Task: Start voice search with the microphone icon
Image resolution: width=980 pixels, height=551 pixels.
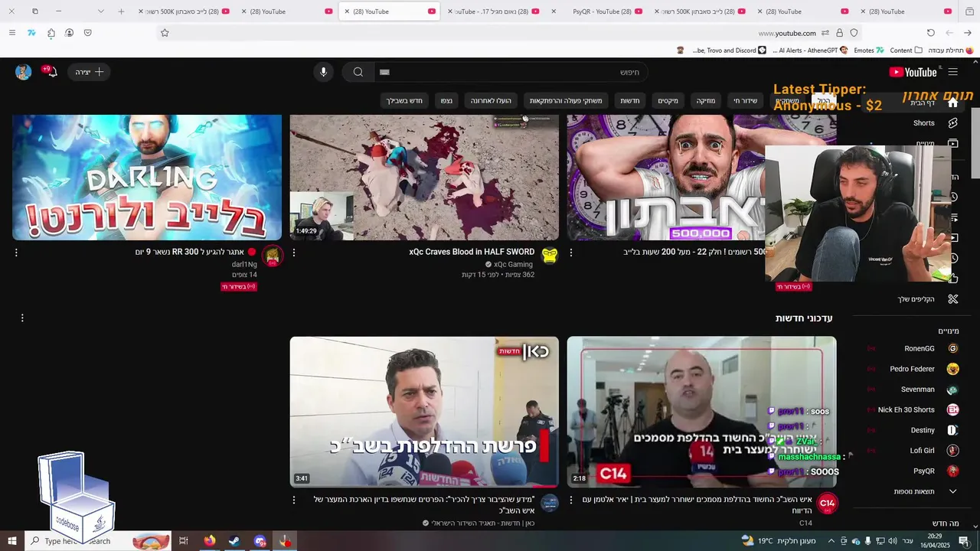Action: coord(323,72)
